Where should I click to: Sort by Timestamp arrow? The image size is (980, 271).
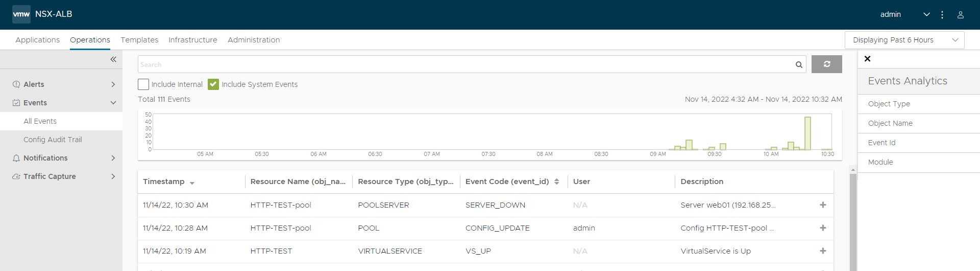[x=192, y=183]
